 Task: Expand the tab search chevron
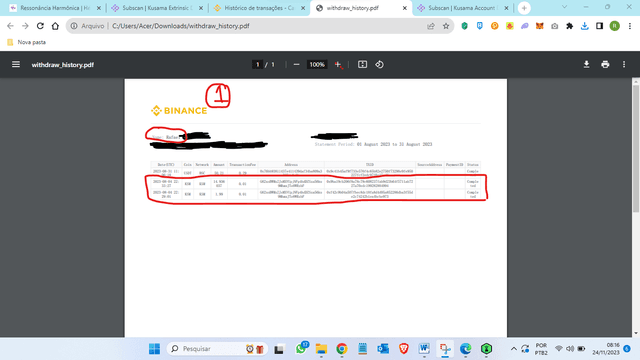tap(564, 7)
